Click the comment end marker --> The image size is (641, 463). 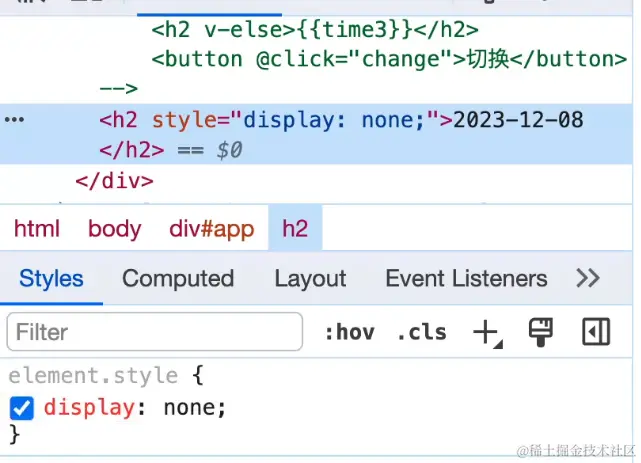(119, 89)
